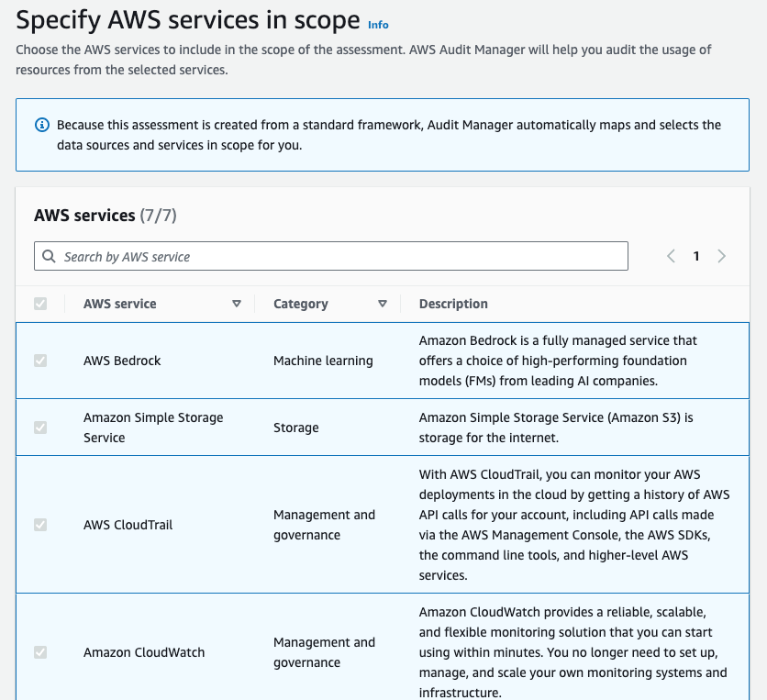Click the search magnifying glass icon
This screenshot has height=700, width=767.
49,256
